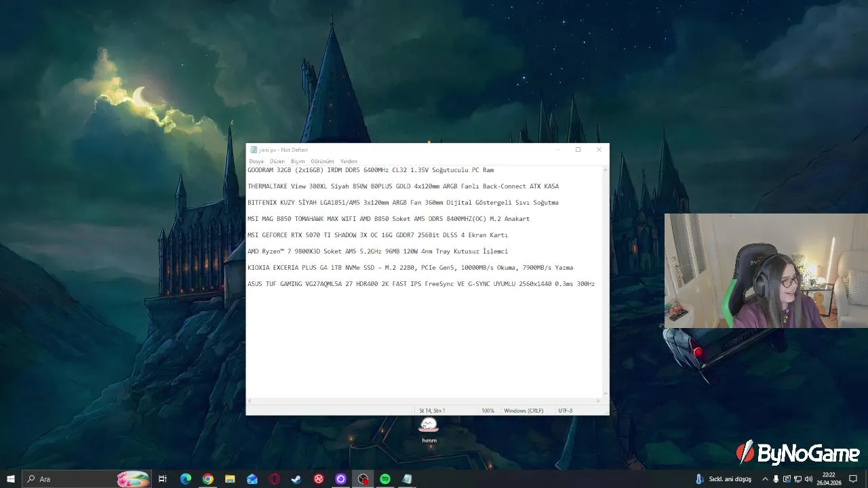Viewport: 868px width, 488px height.
Task: Click Notepad's horizontal scrollbar left arrow
Action: (x=250, y=401)
